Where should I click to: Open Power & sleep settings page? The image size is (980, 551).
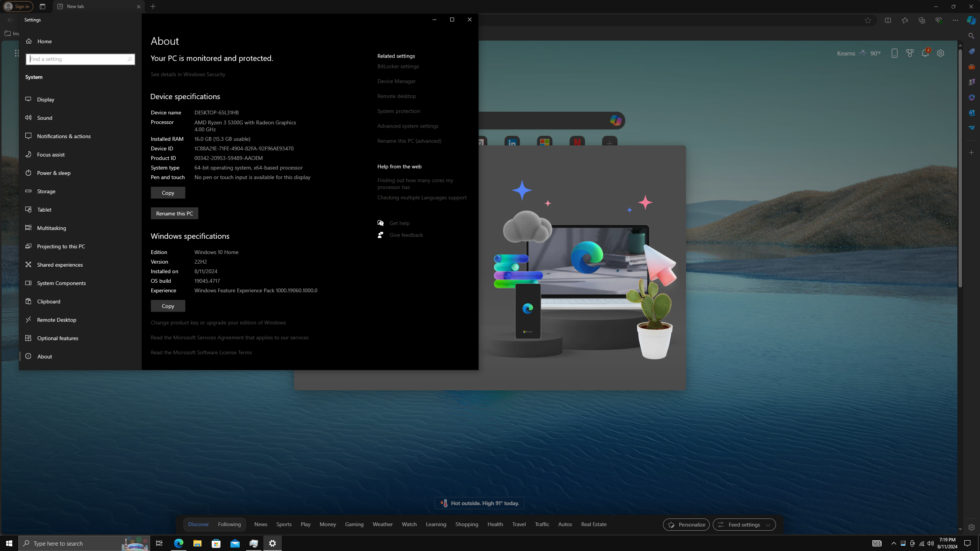tap(54, 173)
